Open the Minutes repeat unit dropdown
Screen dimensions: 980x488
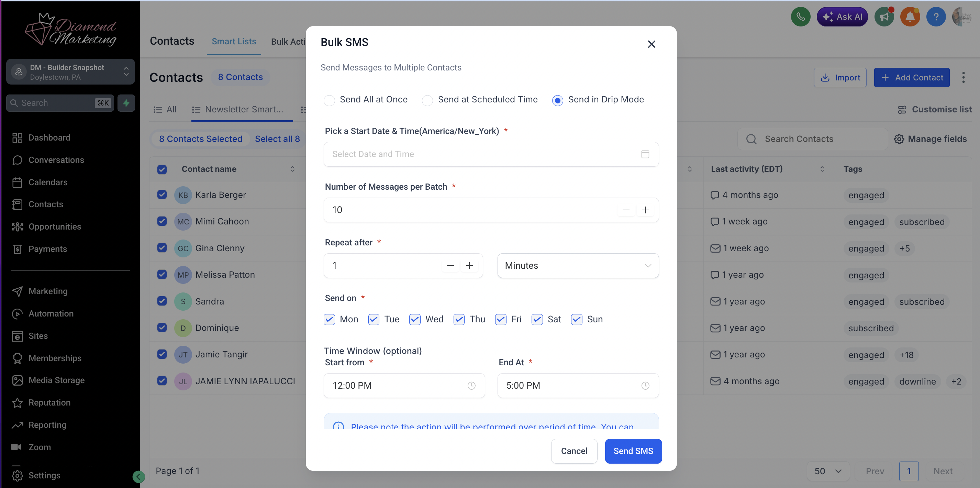(578, 266)
